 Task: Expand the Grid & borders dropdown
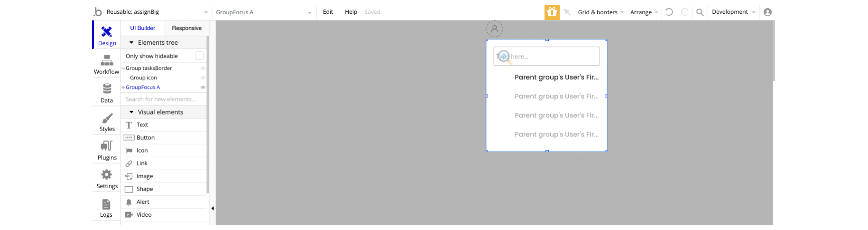[x=600, y=12]
